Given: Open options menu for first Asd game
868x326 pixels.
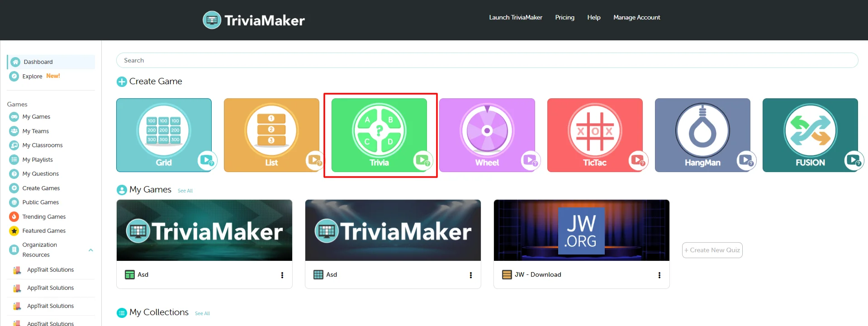Looking at the screenshot, I should click(x=282, y=275).
